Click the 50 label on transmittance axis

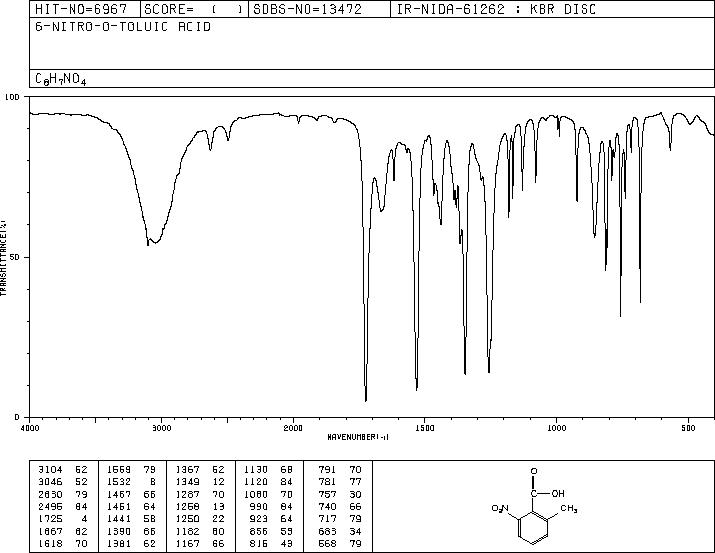[16, 257]
